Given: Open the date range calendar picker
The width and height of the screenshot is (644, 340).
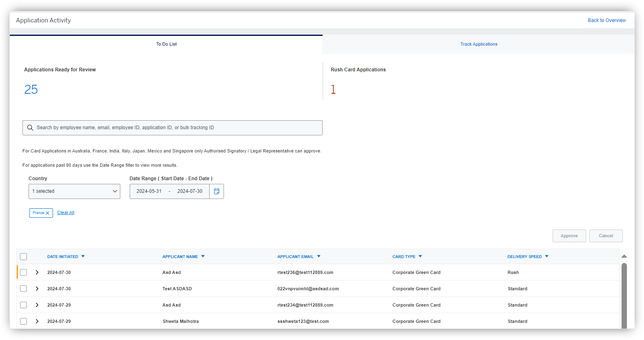Looking at the screenshot, I should tap(217, 192).
